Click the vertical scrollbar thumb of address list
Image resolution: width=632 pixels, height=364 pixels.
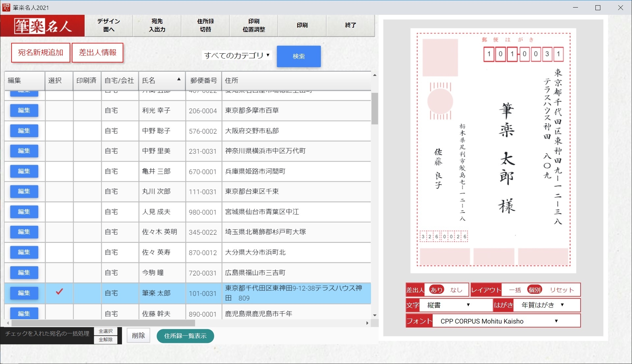click(375, 109)
